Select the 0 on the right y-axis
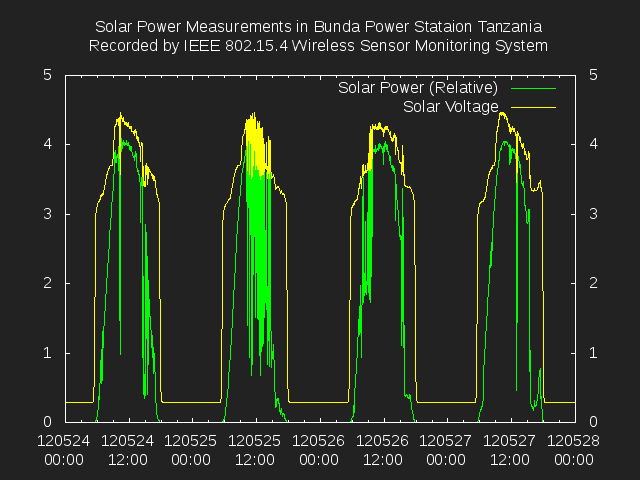640x480 pixels. click(x=593, y=422)
